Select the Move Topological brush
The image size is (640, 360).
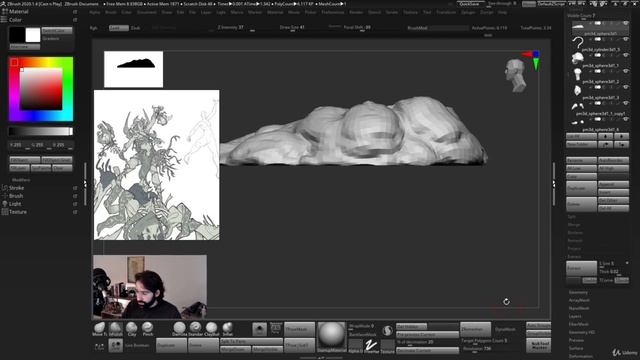pos(99,328)
